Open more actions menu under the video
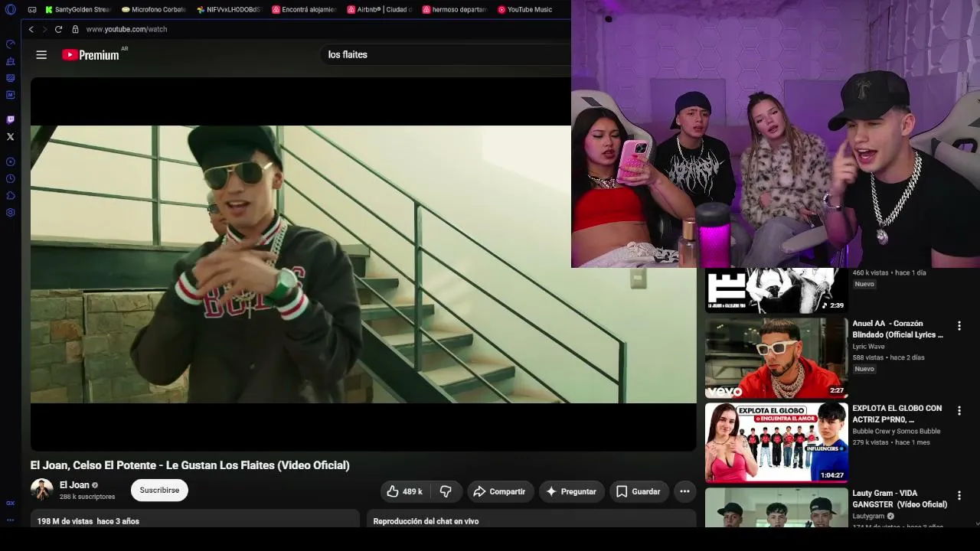 [684, 491]
